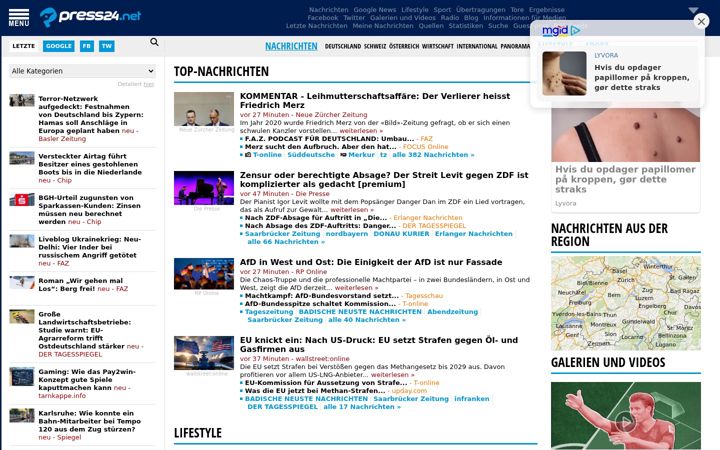Click Sport header link
720x450 pixels.
tap(442, 10)
